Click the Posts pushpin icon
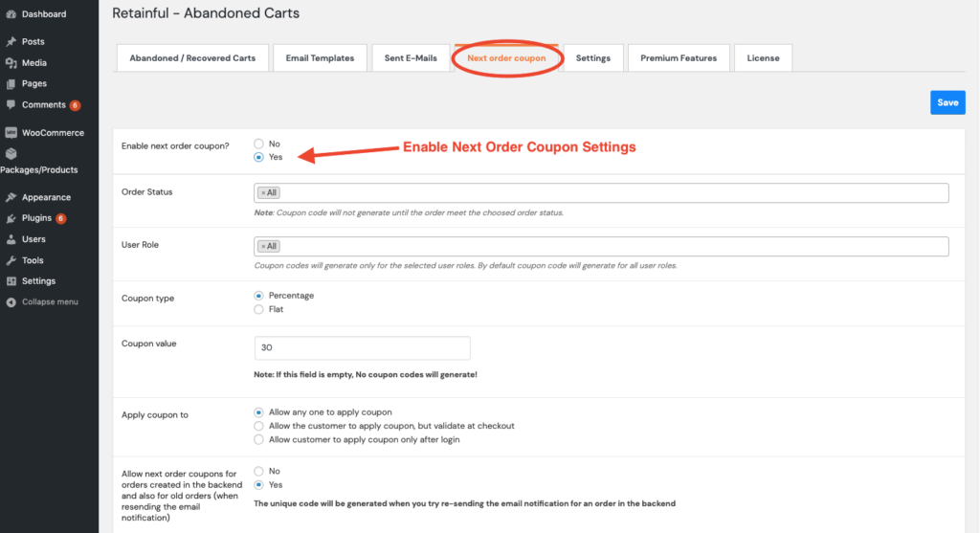The height and width of the screenshot is (533, 980). (11, 41)
